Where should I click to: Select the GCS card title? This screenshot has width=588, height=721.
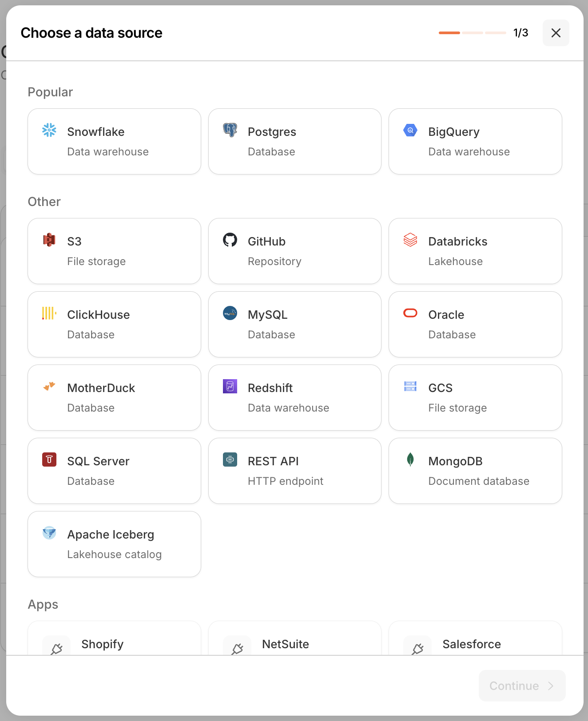441,388
